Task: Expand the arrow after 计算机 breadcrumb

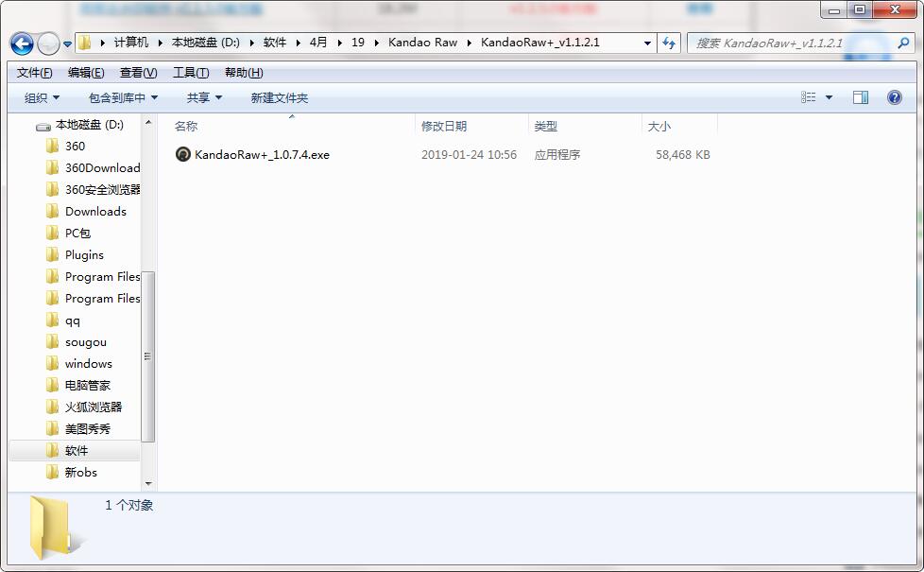Action: [160, 43]
